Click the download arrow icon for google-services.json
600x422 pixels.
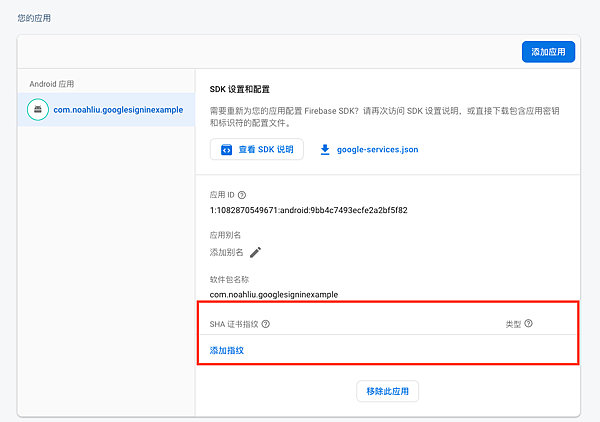point(325,150)
